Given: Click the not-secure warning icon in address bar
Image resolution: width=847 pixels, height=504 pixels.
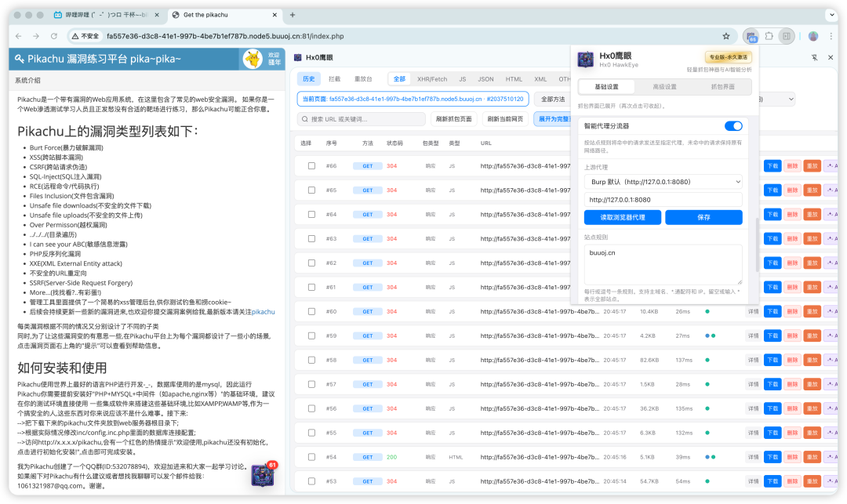Looking at the screenshot, I should pos(75,36).
